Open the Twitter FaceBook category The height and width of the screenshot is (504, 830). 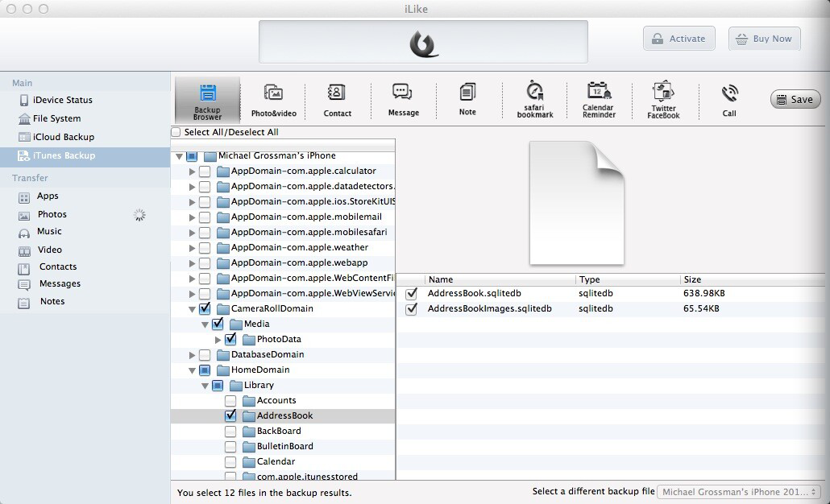coord(663,101)
